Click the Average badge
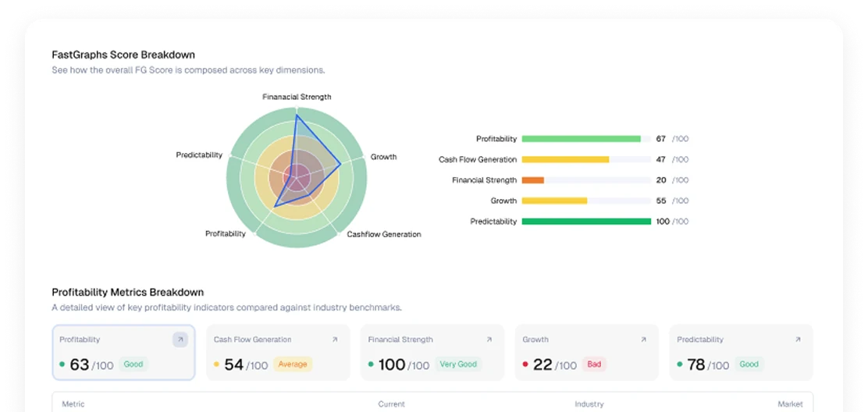This screenshot has height=412, width=868. pyautogui.click(x=292, y=364)
